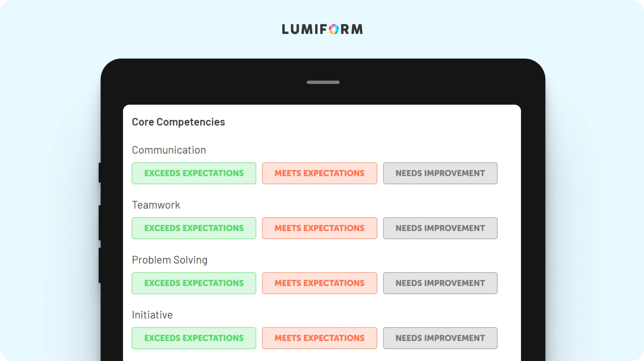Mark Problem Solving as Meets Expectations

click(319, 283)
